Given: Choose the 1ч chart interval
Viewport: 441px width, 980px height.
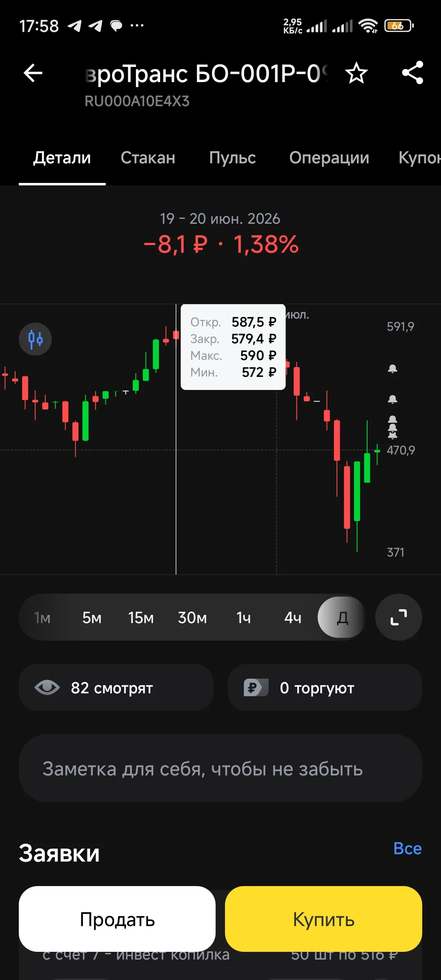Looking at the screenshot, I should coord(243,617).
